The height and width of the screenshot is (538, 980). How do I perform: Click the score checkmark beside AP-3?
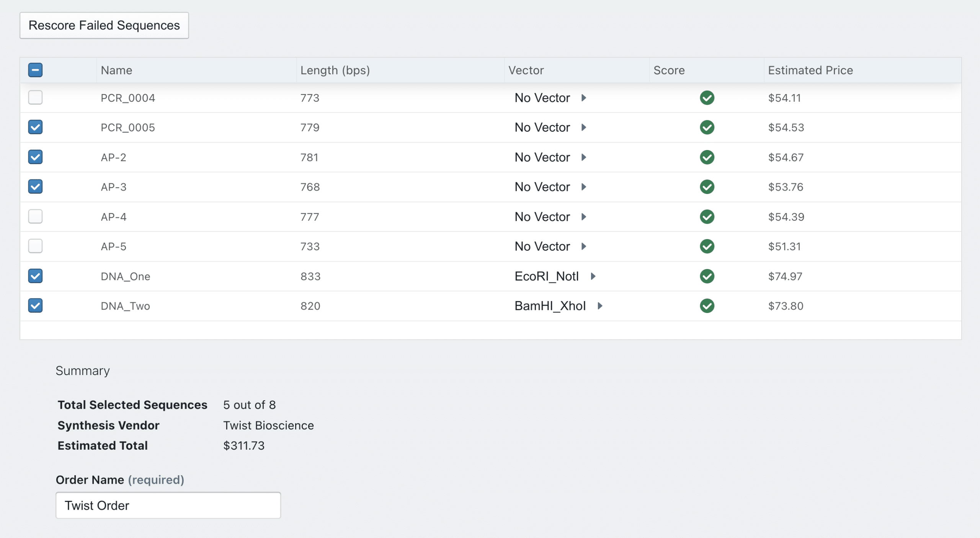point(706,187)
